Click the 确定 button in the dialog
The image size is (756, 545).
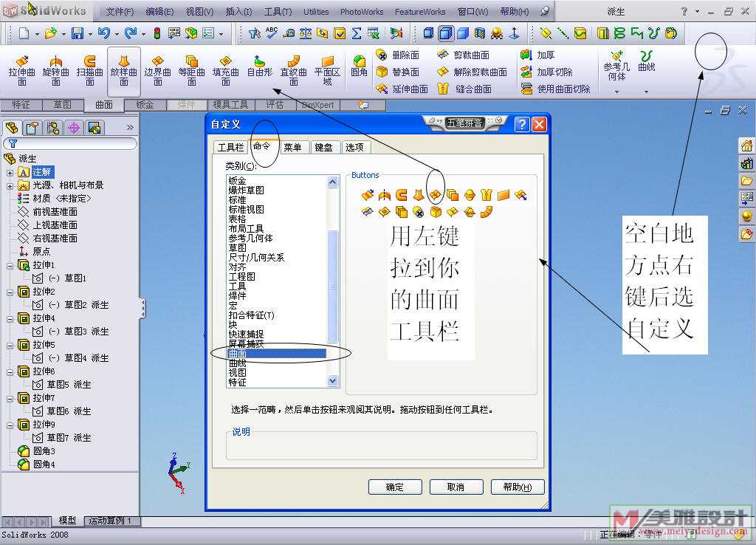point(395,487)
